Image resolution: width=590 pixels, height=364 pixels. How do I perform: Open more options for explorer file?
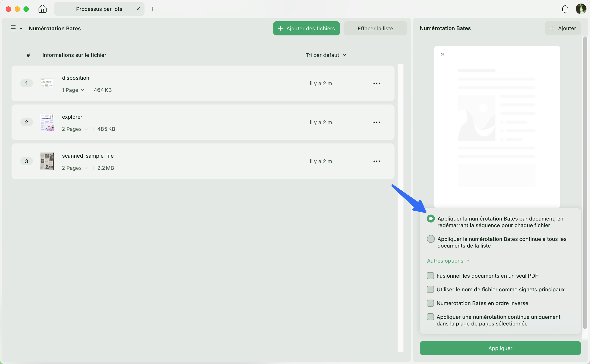[x=377, y=122]
